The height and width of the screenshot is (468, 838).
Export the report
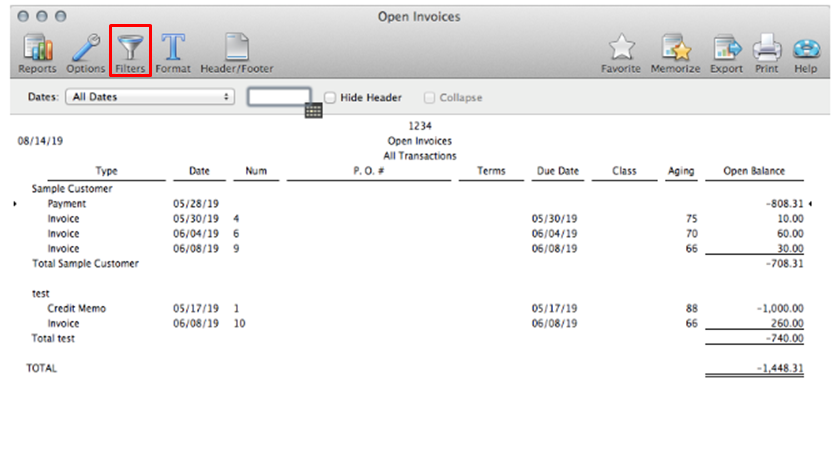pos(726,53)
